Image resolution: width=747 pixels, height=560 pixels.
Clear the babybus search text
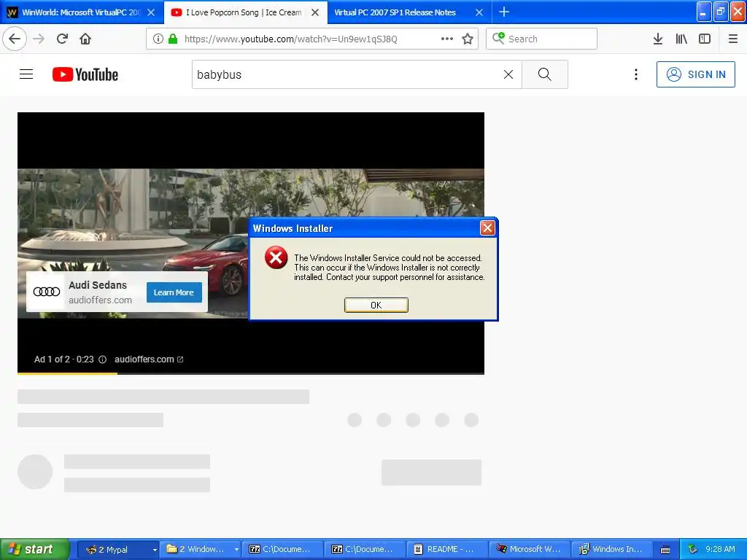pos(508,74)
